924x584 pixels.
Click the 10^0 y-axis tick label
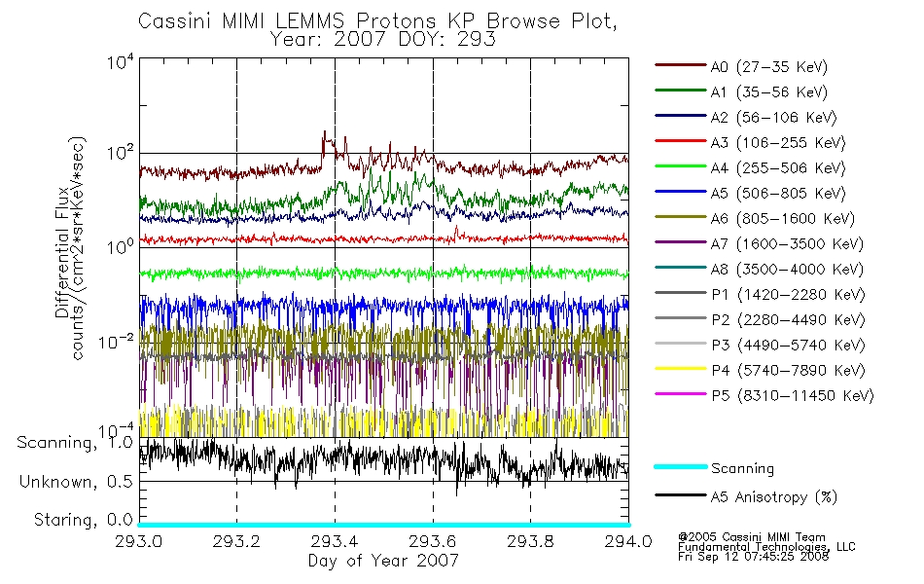click(x=121, y=246)
